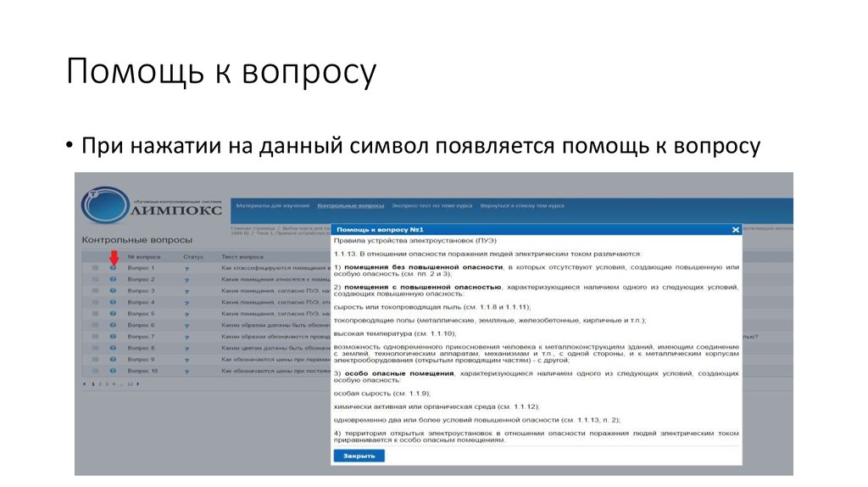
Task: Go to the previous page arrow
Action: pyautogui.click(x=84, y=384)
